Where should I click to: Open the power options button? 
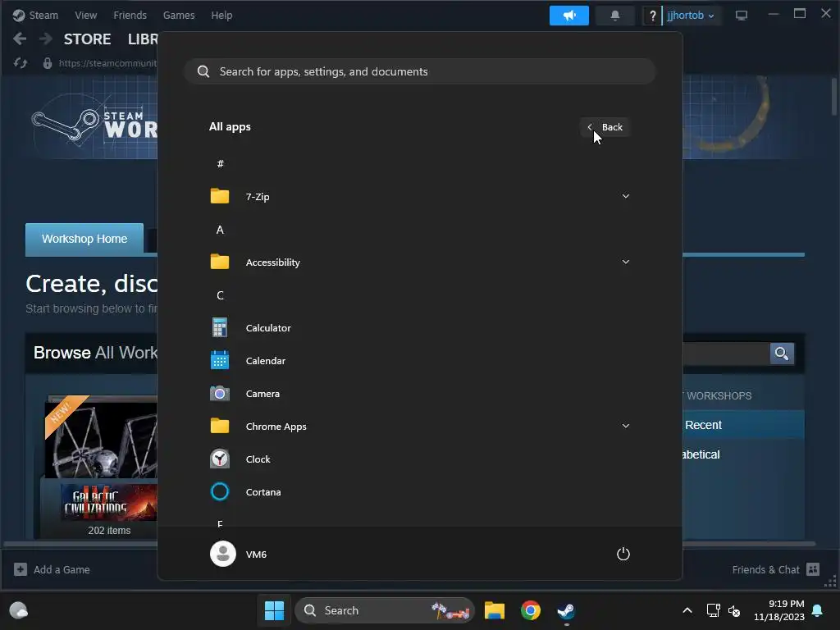623,554
